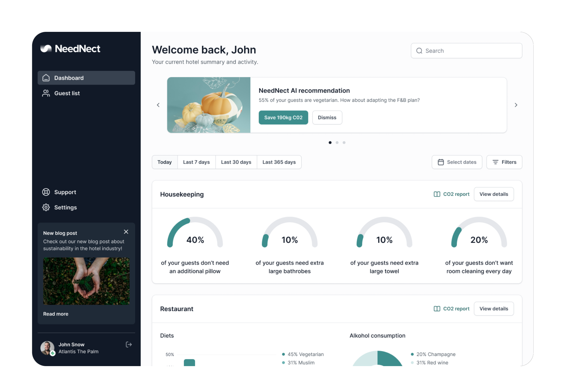The height and width of the screenshot is (392, 573).
Task: Click the 45% Vegetarian legend entry
Action: pos(303,354)
